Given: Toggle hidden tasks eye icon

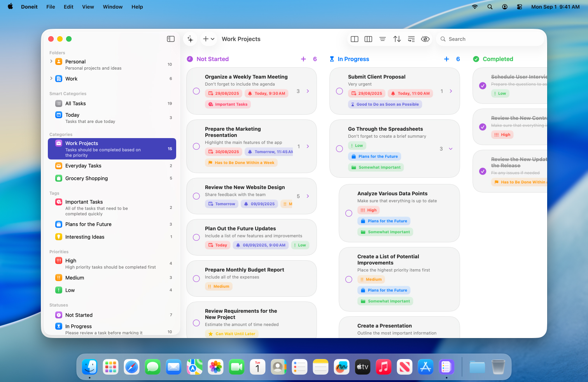Looking at the screenshot, I should [x=425, y=39].
